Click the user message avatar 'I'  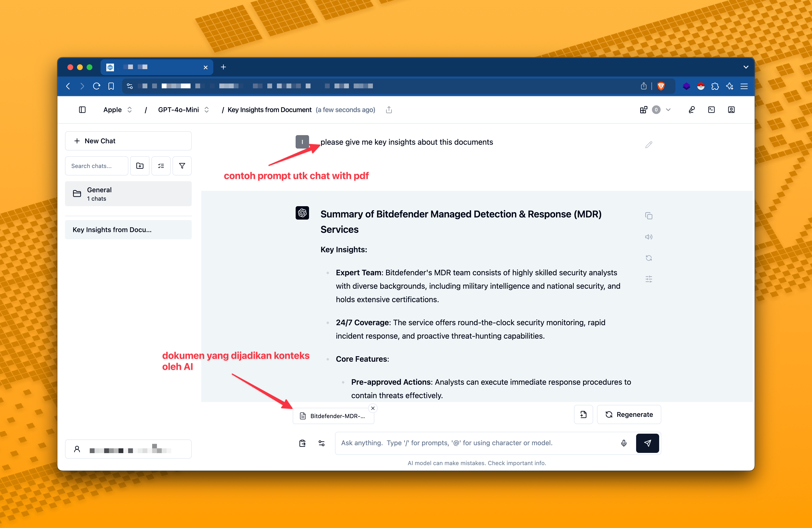coord(302,142)
